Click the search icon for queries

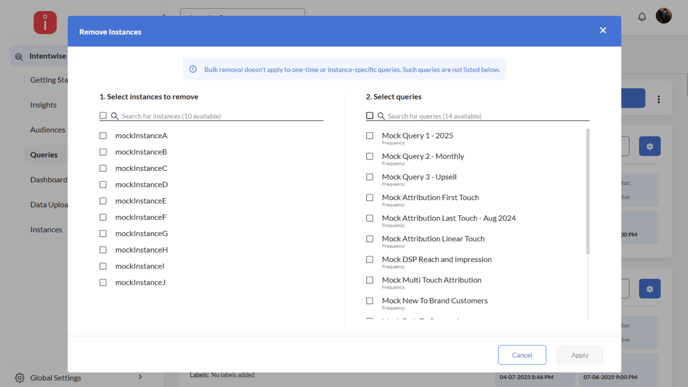(x=381, y=116)
